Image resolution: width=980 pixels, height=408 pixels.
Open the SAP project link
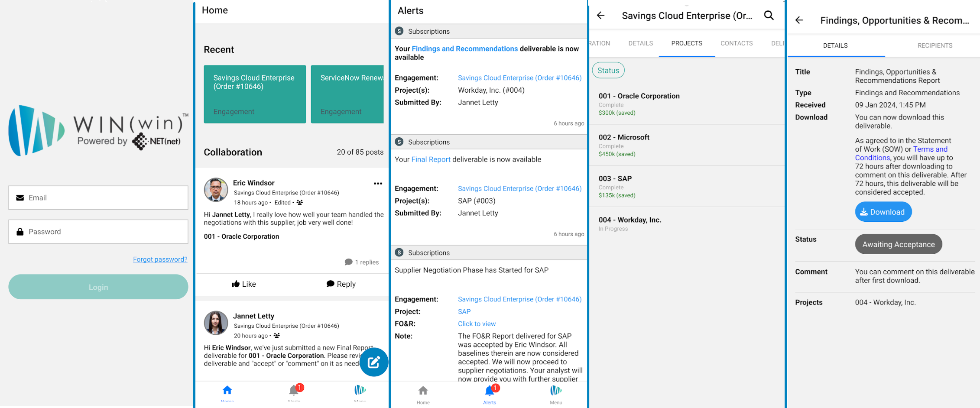coord(464,311)
